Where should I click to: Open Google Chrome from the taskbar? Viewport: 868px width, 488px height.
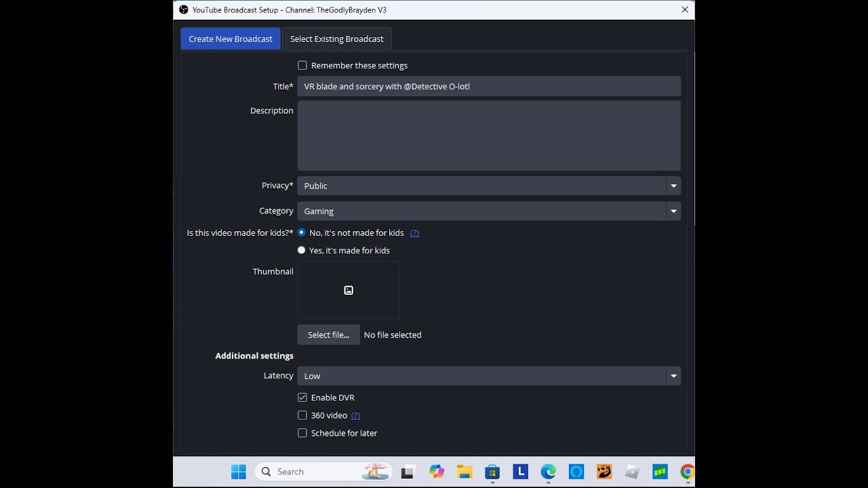coord(687,472)
